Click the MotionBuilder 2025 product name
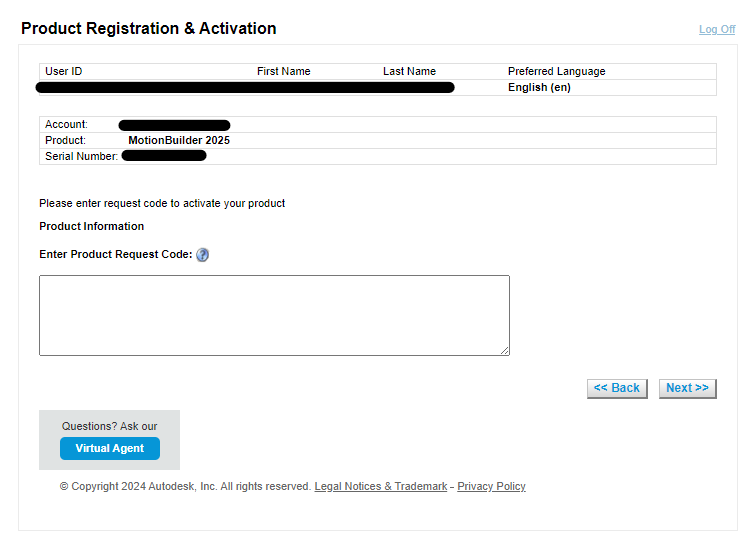The image size is (747, 537). (x=179, y=141)
